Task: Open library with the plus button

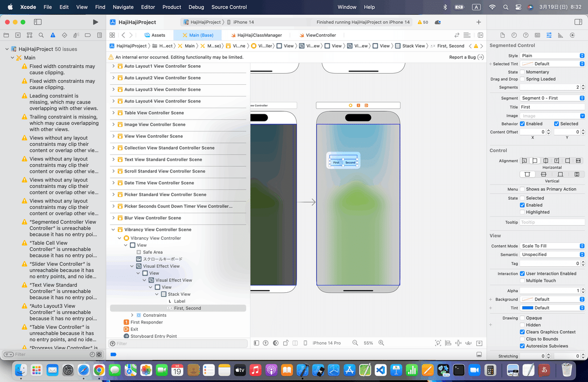Action: (479, 22)
